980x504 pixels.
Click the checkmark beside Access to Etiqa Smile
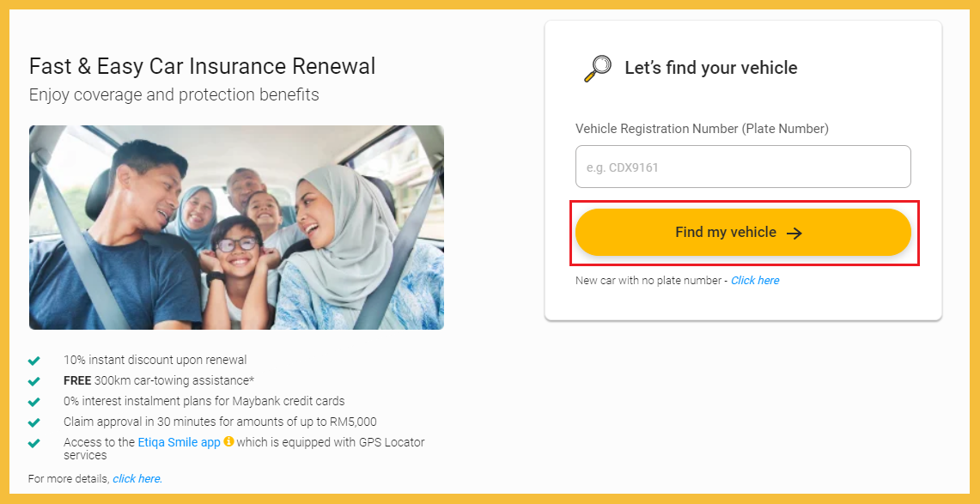tap(34, 443)
